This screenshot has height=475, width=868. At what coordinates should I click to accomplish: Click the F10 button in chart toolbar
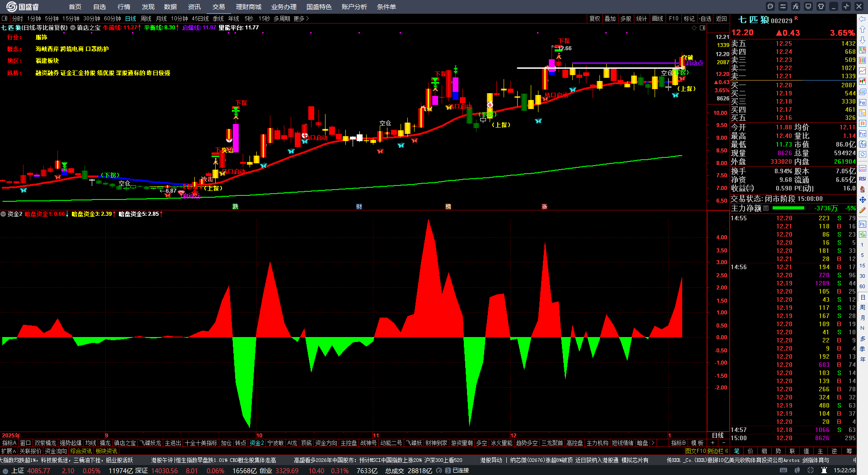coord(674,19)
